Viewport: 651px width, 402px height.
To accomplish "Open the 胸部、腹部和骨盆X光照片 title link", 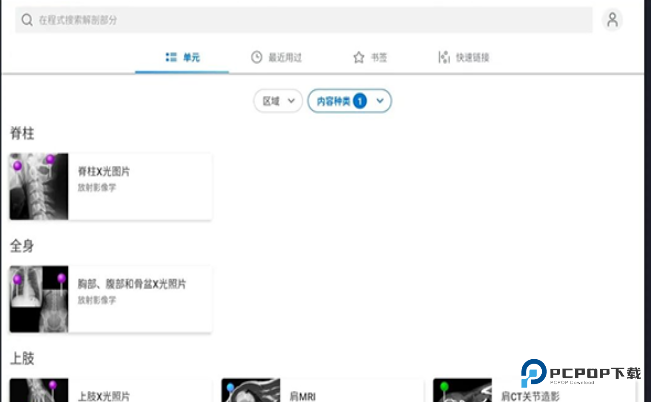I will 132,284.
